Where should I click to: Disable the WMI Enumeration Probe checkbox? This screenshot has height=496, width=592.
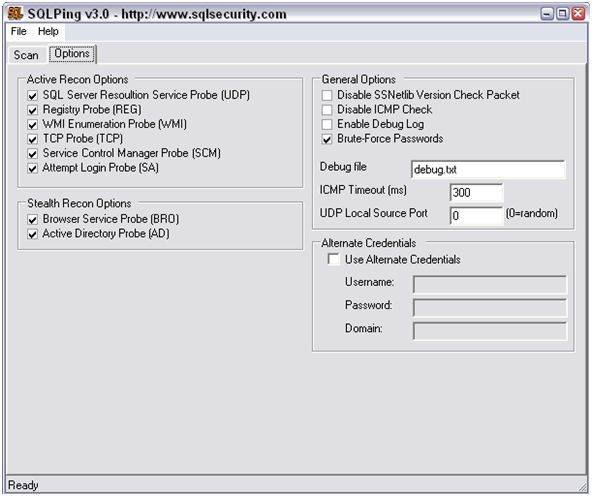pos(33,125)
